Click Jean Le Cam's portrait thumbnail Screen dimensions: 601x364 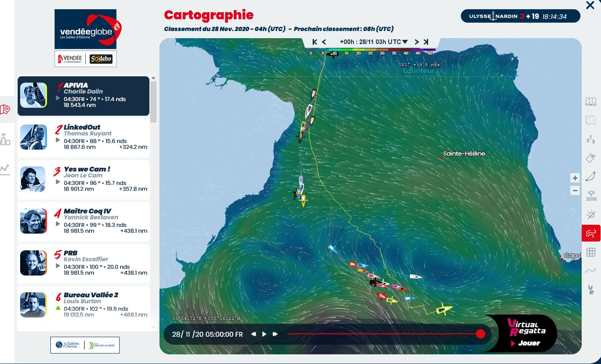pyautogui.click(x=33, y=179)
